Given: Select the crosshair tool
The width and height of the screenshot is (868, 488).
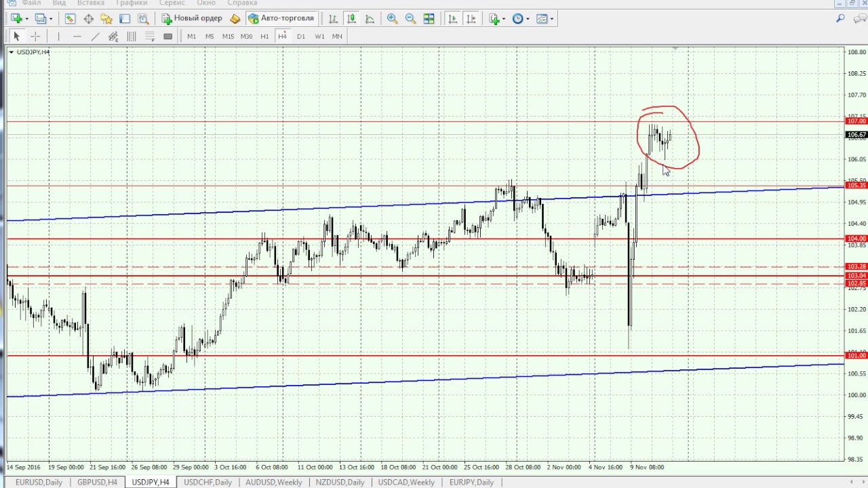Looking at the screenshot, I should coord(35,37).
